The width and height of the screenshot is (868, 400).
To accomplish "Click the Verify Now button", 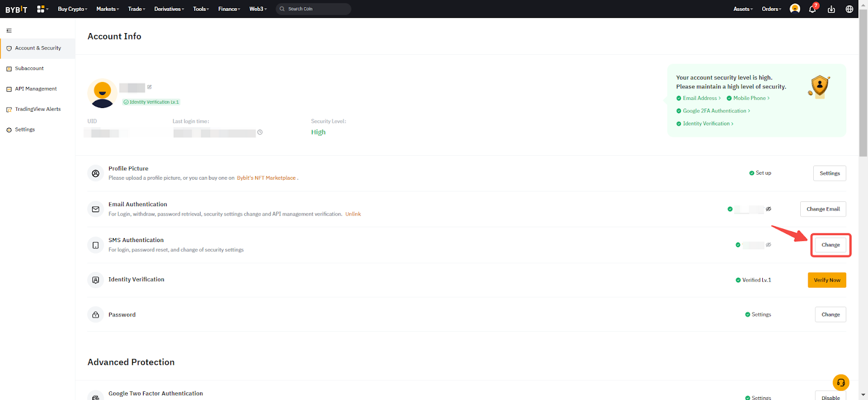I will tap(827, 280).
